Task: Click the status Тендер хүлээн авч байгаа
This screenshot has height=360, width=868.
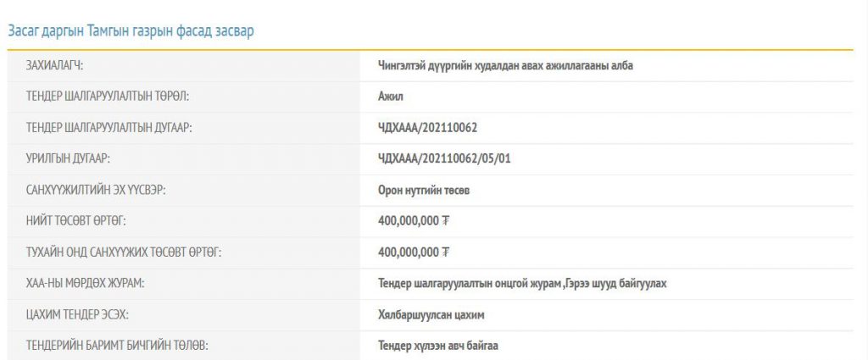Action: coord(438,346)
